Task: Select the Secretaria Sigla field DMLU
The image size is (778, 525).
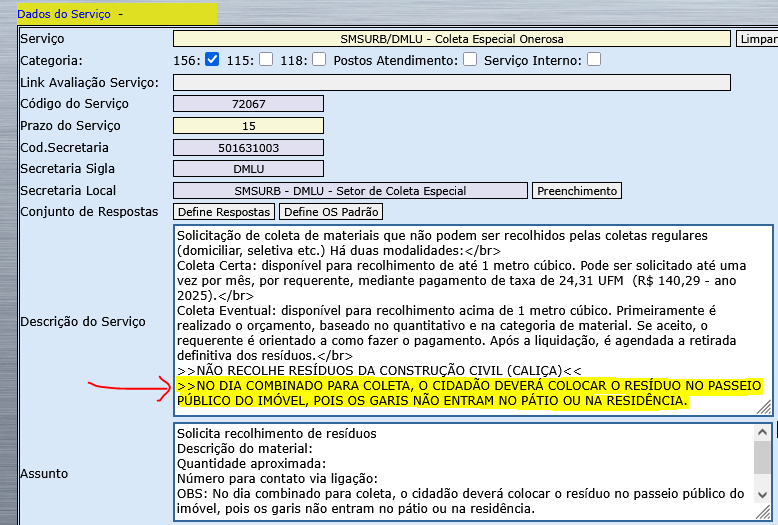Action: [x=248, y=169]
